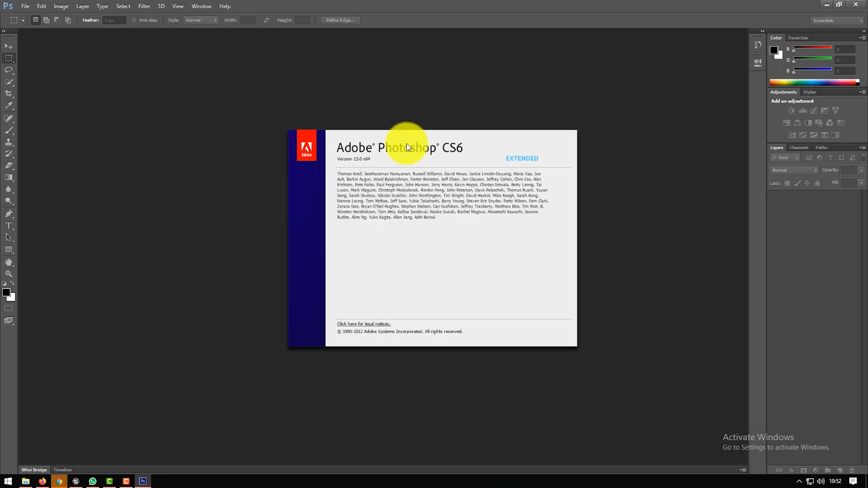Open the Opacity slider dropdown
The width and height of the screenshot is (868, 488).
861,170
